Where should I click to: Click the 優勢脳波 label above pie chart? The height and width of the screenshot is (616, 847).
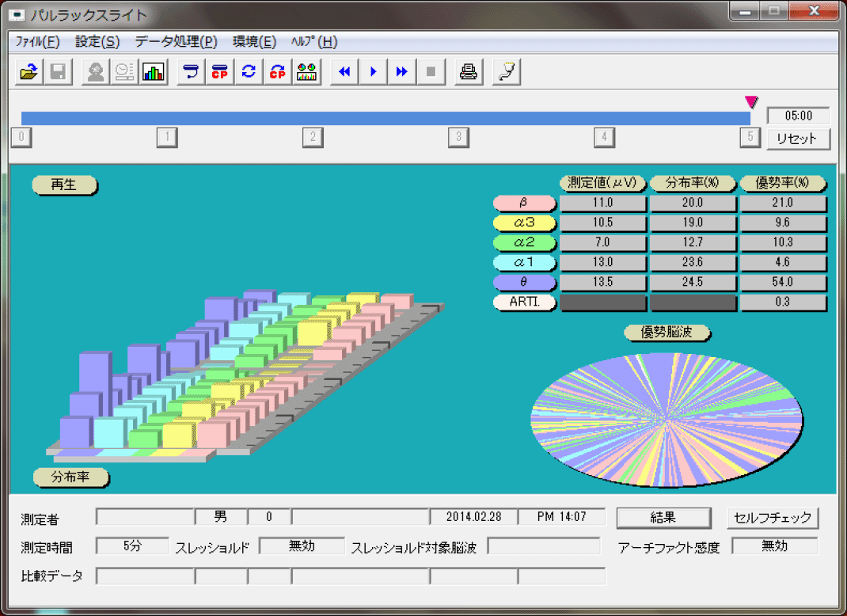(x=667, y=333)
